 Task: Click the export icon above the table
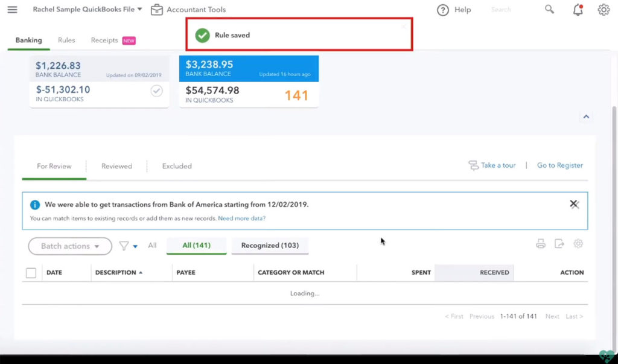pyautogui.click(x=559, y=244)
